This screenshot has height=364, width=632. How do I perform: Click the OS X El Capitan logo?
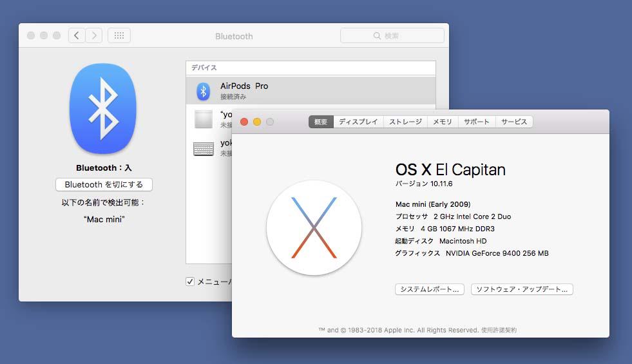pos(314,228)
